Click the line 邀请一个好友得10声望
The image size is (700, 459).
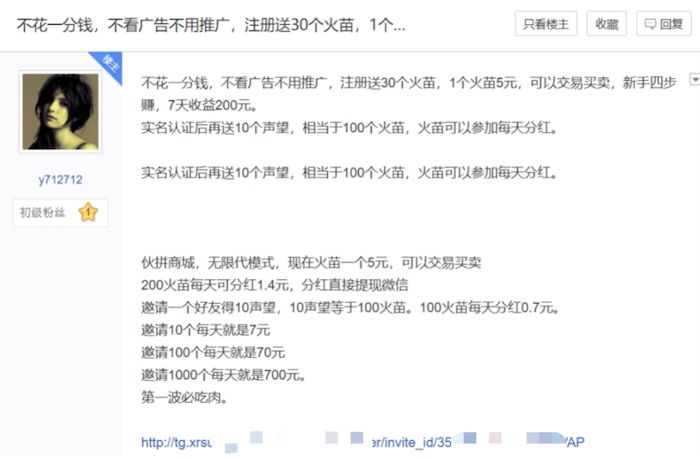(x=350, y=307)
